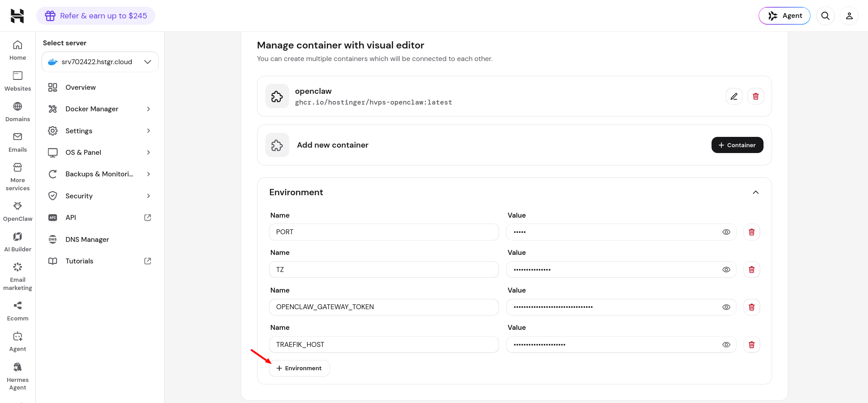Screen dimensions: 868x403
Task: Click the TRAEFIK_HOST value field
Action: (621, 345)
